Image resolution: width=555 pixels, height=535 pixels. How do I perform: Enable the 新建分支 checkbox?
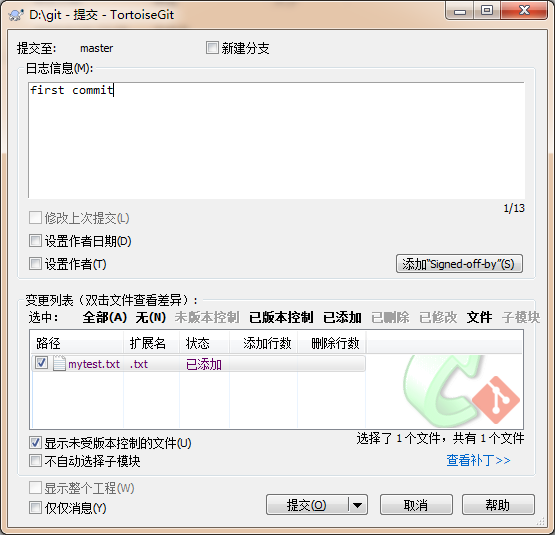pos(212,47)
